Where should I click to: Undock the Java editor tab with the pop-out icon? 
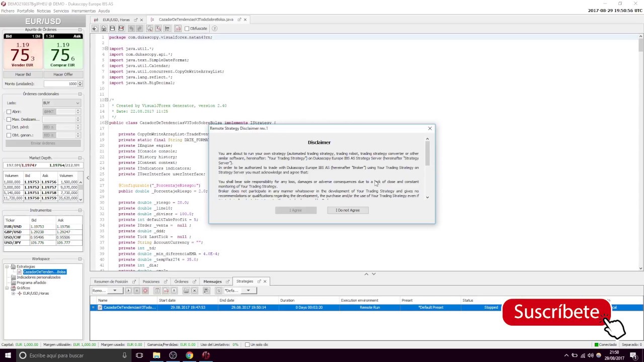(239, 20)
